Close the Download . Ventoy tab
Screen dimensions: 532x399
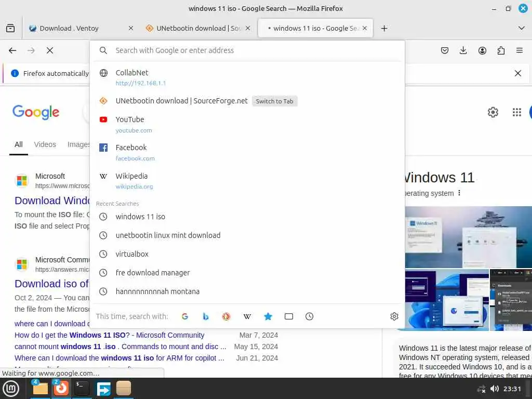(x=130, y=29)
